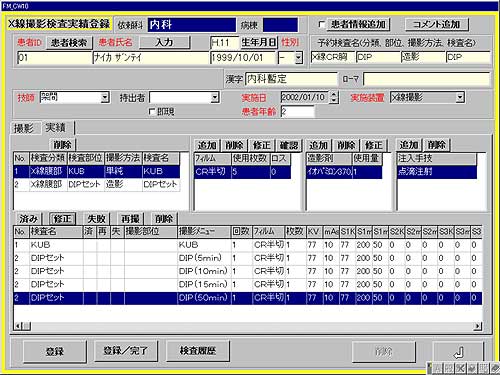
Task: Click the KV column header
Action: 315,231
